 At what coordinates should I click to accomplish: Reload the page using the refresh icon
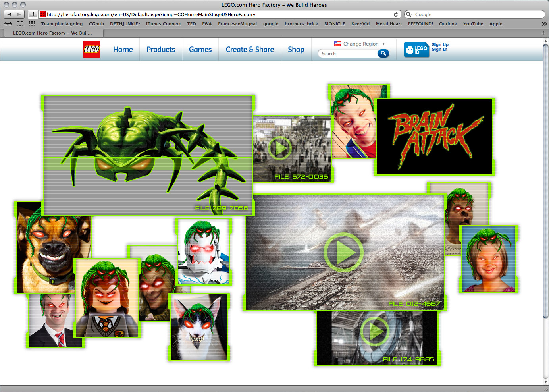point(395,14)
